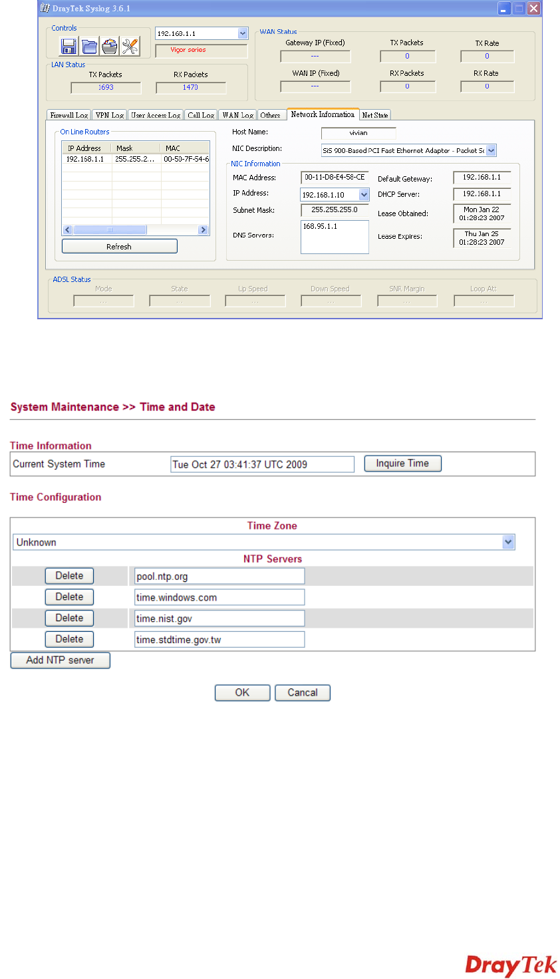Click the DrayTek Syslog title bar icon
This screenshot has height=979, width=560.
45,9
